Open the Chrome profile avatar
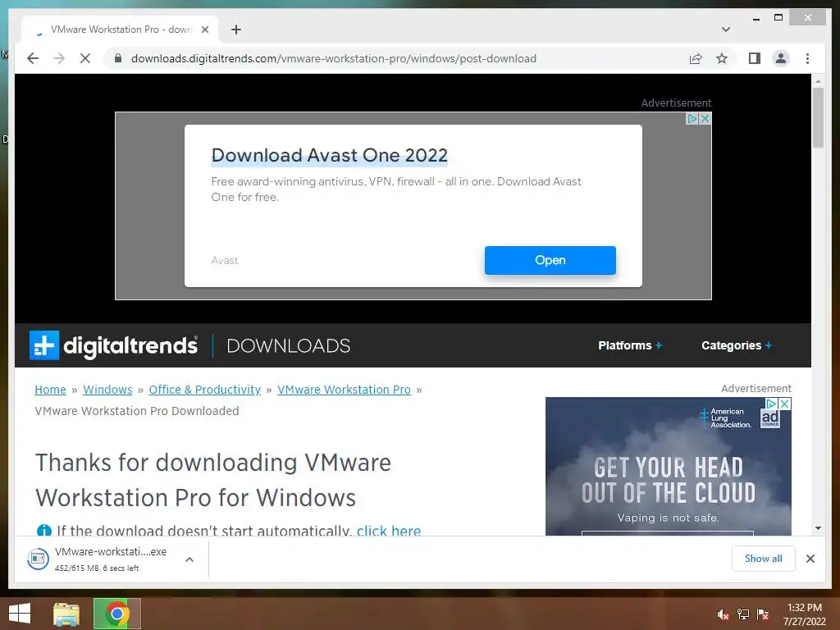840x630 pixels. click(x=781, y=58)
